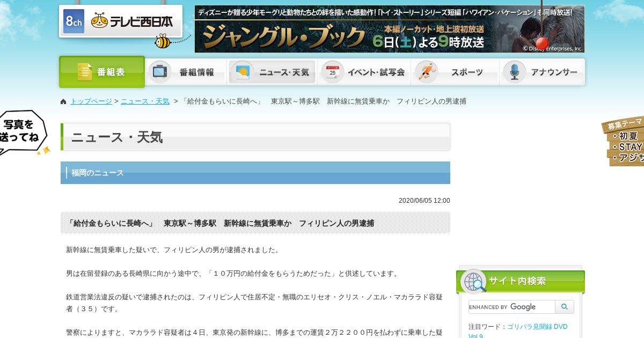644x338 pixels.
Task: Open the イベント・試写会 navigation tab
Action: click(x=364, y=72)
